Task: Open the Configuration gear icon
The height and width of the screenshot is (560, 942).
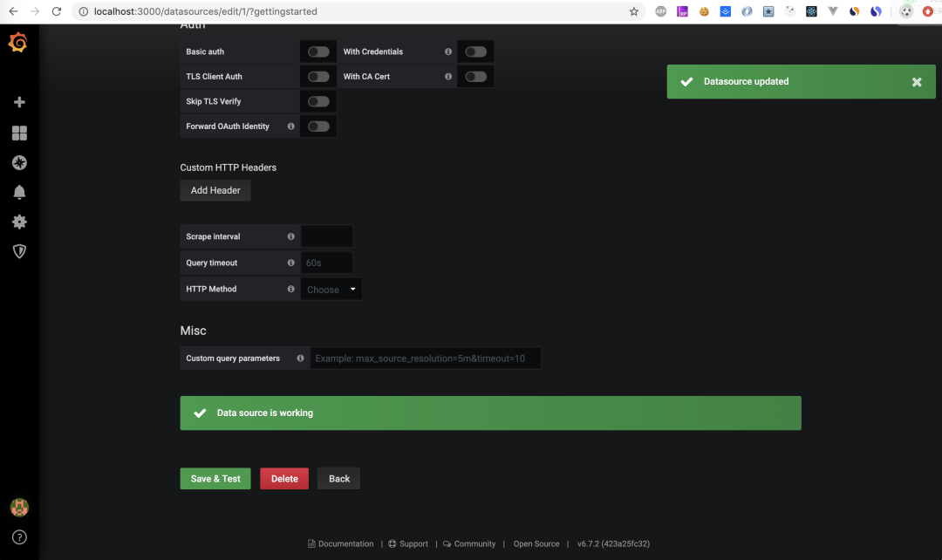Action: click(x=19, y=222)
